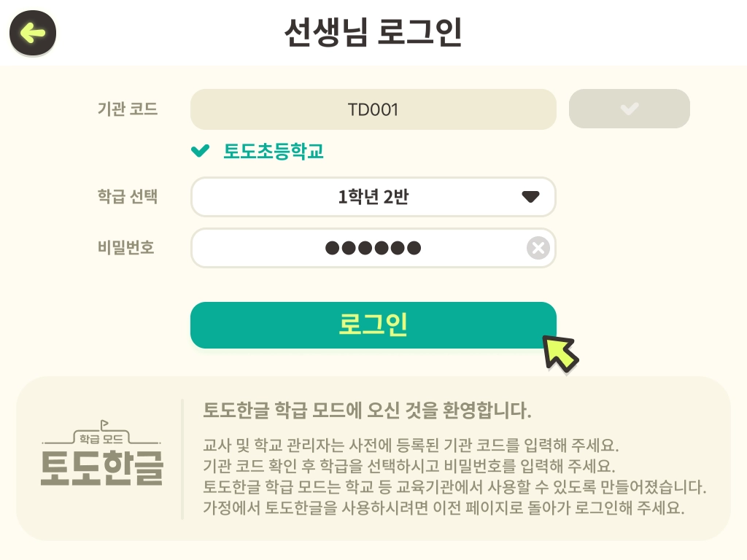Open the class selection dropdown arrow
747x560 pixels.
click(x=530, y=197)
